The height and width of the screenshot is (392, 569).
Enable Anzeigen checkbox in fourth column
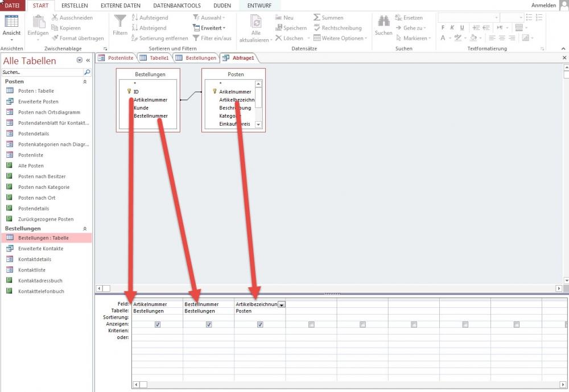coord(311,324)
